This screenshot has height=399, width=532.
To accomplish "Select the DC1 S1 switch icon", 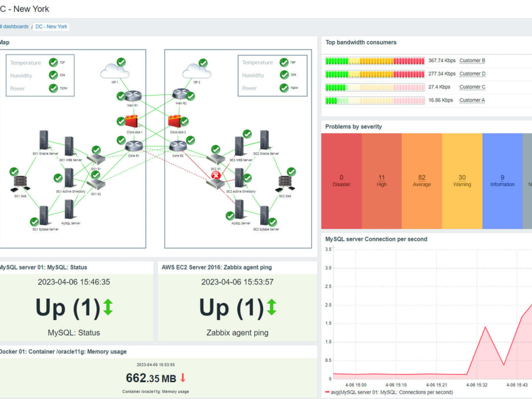I will [96, 160].
